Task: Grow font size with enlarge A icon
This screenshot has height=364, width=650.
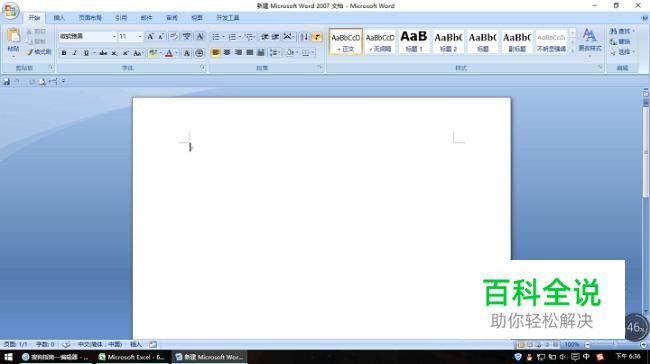Action: [x=150, y=36]
